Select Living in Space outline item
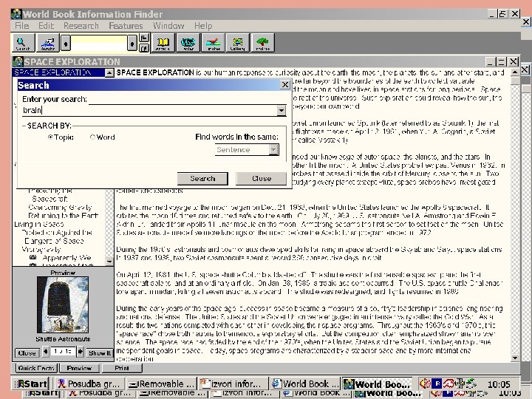This screenshot has height=399, width=532. click(39, 224)
